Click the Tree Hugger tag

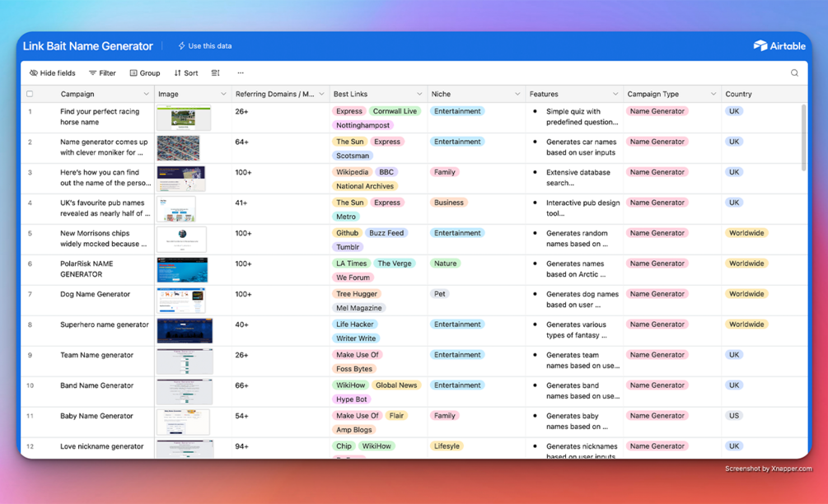click(357, 294)
